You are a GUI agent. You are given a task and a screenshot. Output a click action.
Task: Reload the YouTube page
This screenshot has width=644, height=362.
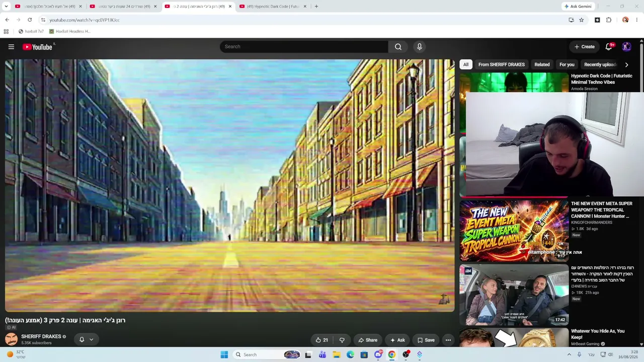click(x=30, y=20)
